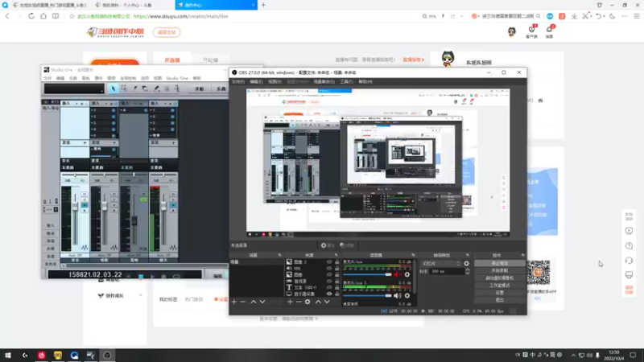The width and height of the screenshot is (644, 362).
Task: Reload the browser page
Action: click(31, 16)
